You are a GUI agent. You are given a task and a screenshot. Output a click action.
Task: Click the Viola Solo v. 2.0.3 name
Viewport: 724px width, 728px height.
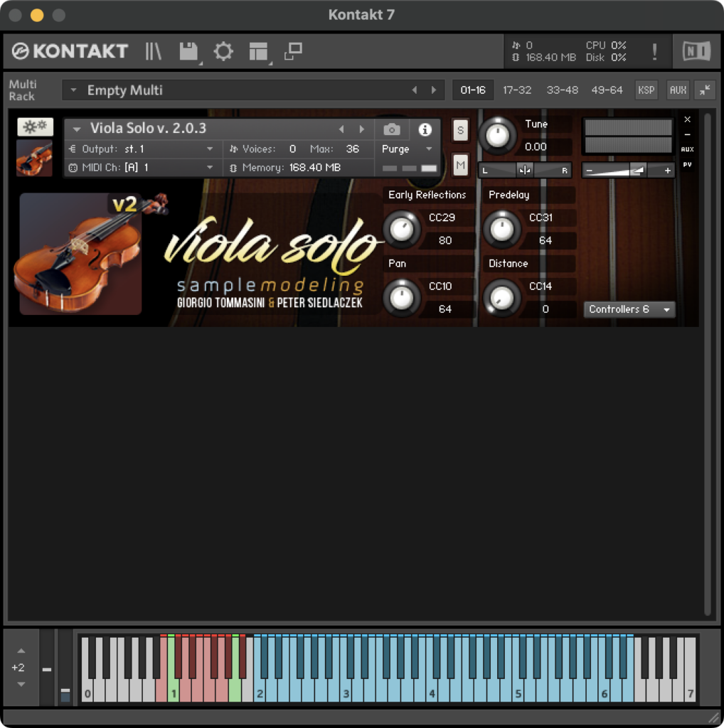tap(148, 128)
